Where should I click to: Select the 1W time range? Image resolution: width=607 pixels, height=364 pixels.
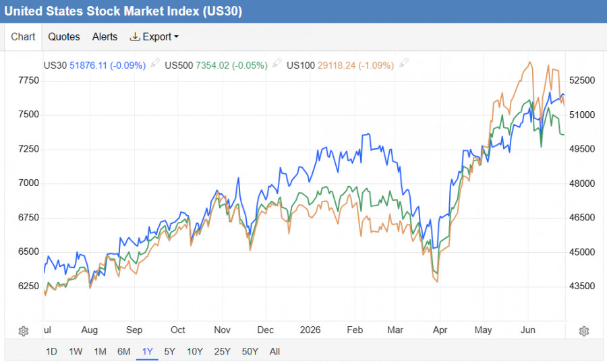point(76,351)
